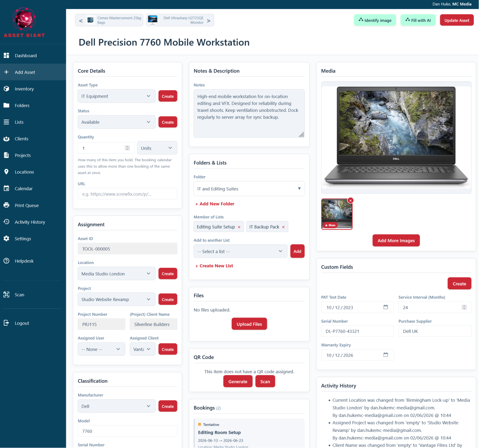The height and width of the screenshot is (448, 479).
Task: Click the Folders icon in the sidebar
Action: click(x=6, y=105)
